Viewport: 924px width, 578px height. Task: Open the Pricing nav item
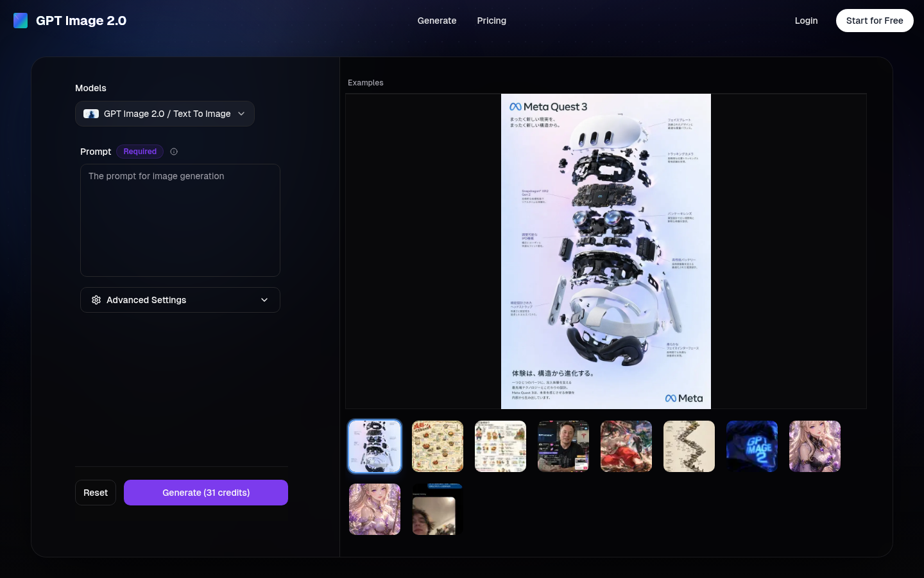pyautogui.click(x=492, y=21)
